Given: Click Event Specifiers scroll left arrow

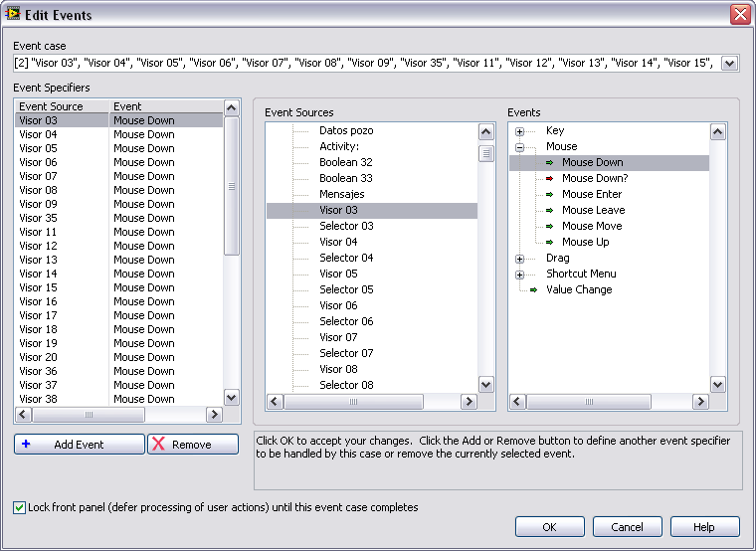Looking at the screenshot, I should 23,415.
